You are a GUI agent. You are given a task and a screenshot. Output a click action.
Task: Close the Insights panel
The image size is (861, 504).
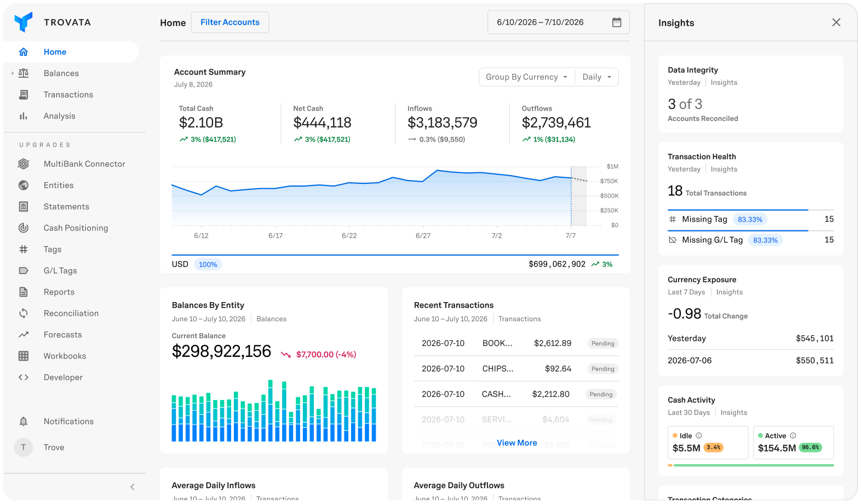coord(836,22)
